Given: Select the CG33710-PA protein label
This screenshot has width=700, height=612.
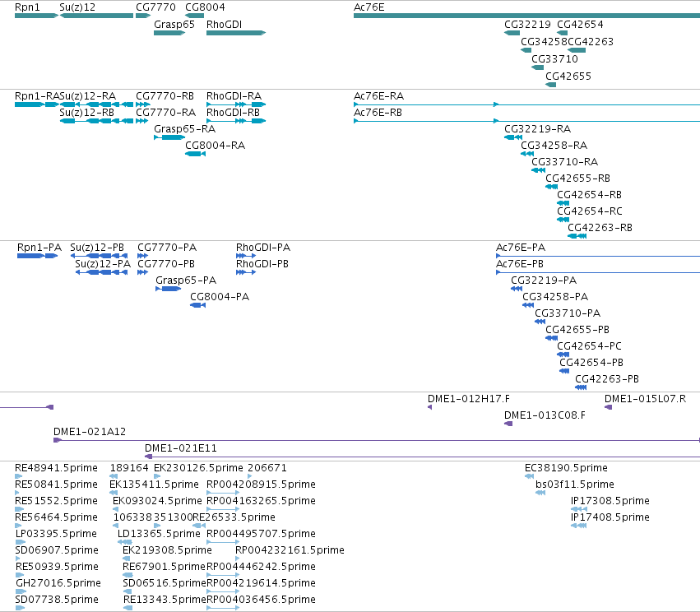Looking at the screenshot, I should (x=568, y=313).
